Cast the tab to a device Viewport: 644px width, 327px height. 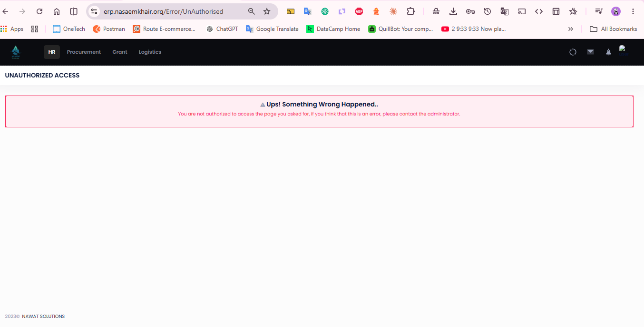(x=522, y=11)
